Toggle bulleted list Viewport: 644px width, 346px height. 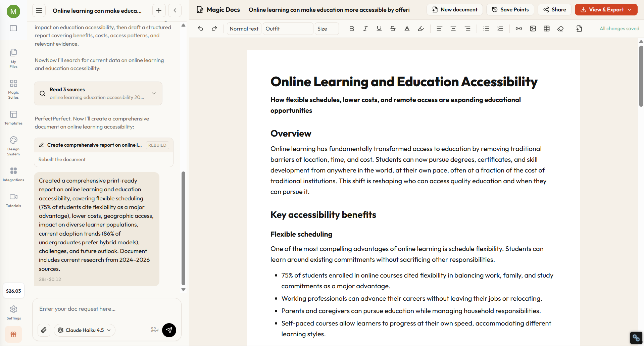pyautogui.click(x=486, y=29)
